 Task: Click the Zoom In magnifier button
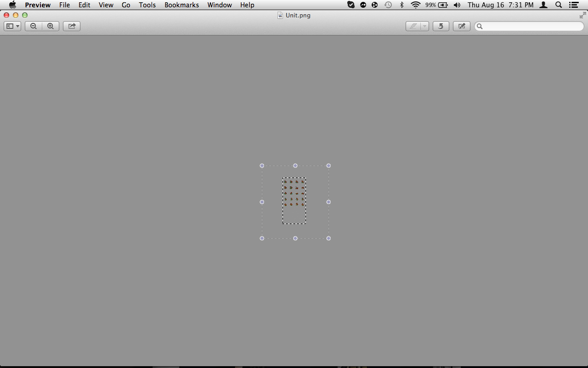pyautogui.click(x=51, y=26)
